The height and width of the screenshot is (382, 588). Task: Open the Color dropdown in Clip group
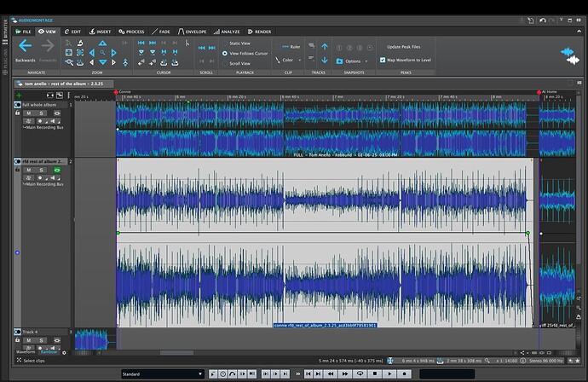tap(288, 60)
